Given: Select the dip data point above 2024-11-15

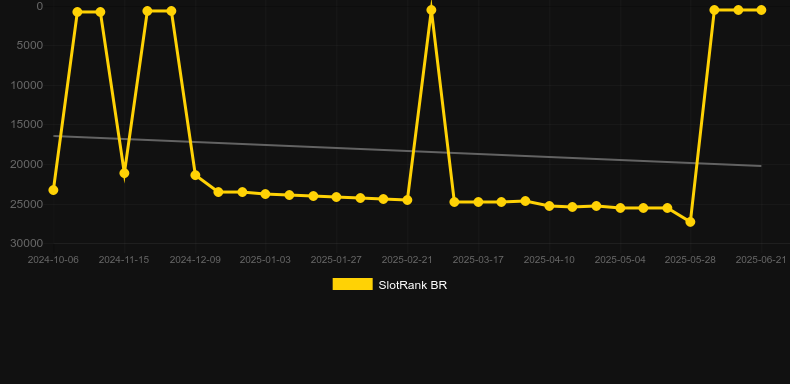Looking at the screenshot, I should click(124, 173).
